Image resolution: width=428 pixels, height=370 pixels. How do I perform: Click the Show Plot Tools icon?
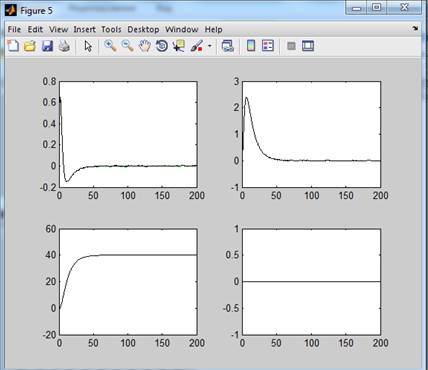point(308,46)
